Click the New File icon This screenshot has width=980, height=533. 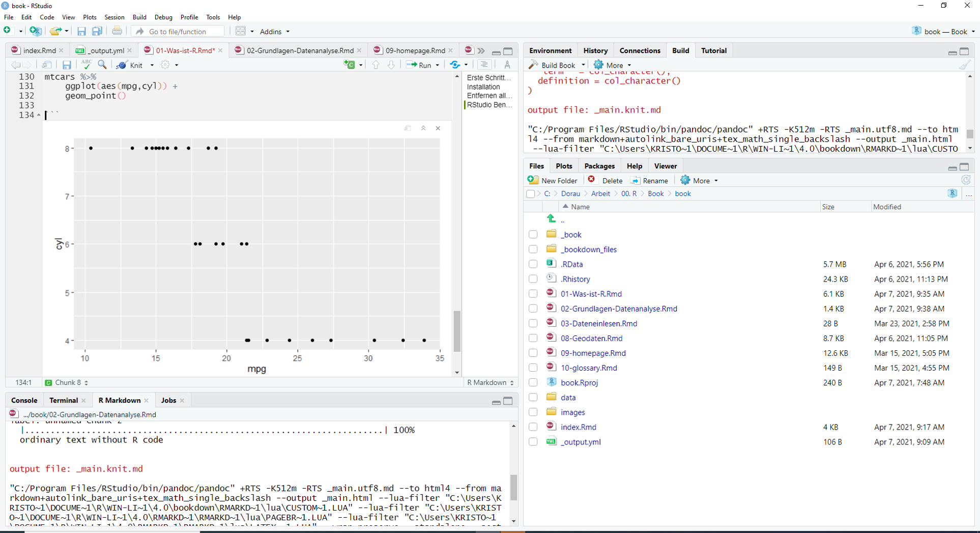[8, 31]
